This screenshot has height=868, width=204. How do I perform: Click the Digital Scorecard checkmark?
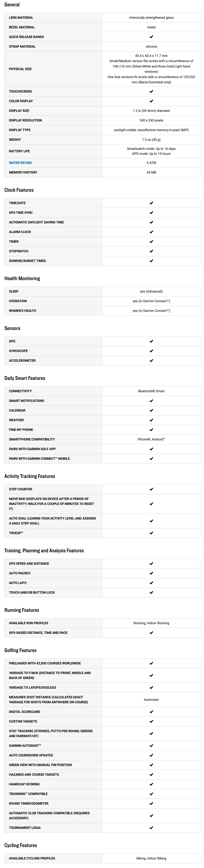(x=151, y=712)
